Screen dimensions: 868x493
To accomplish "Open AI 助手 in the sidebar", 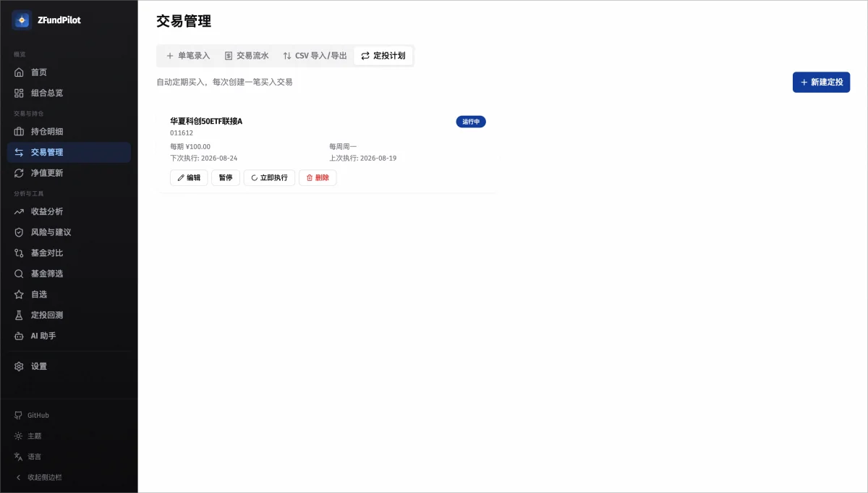I will (69, 336).
